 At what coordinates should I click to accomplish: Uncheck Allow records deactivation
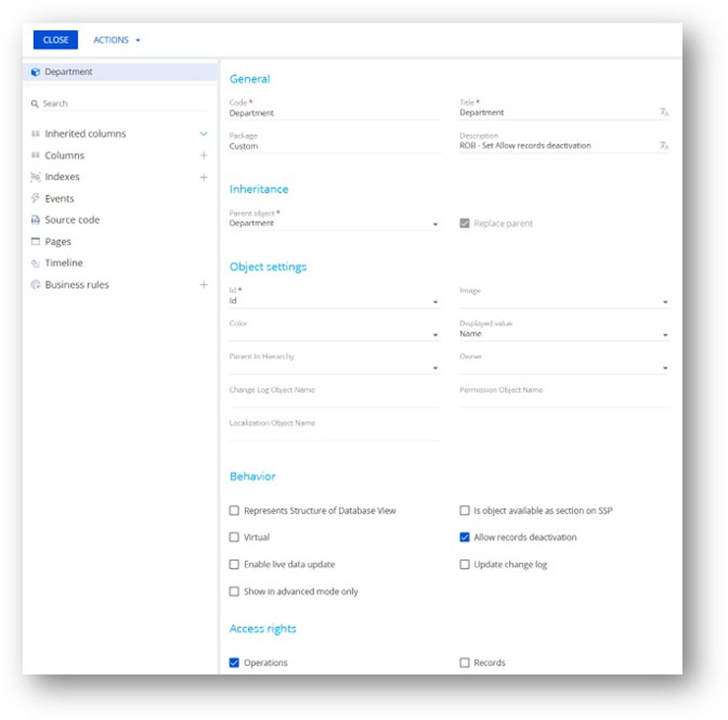[465, 538]
